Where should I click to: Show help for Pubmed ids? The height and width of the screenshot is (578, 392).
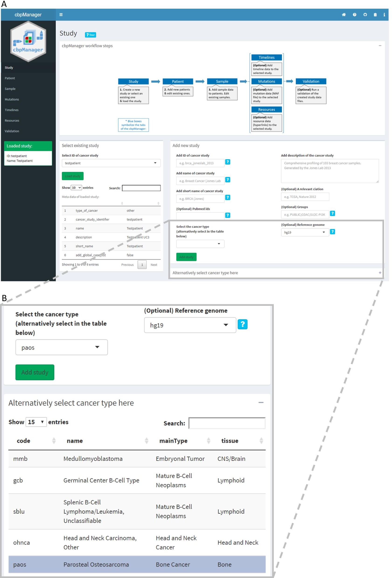pos(228,215)
